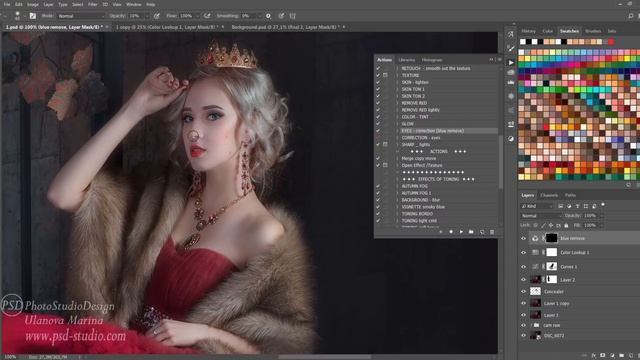Open layer Kind filter dropdown
The height and width of the screenshot is (360, 640).
point(537,206)
